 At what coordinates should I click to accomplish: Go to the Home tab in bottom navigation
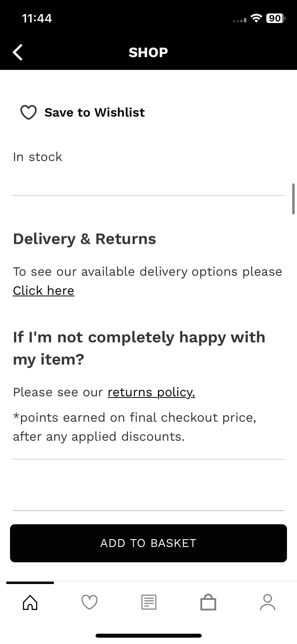[30, 602]
